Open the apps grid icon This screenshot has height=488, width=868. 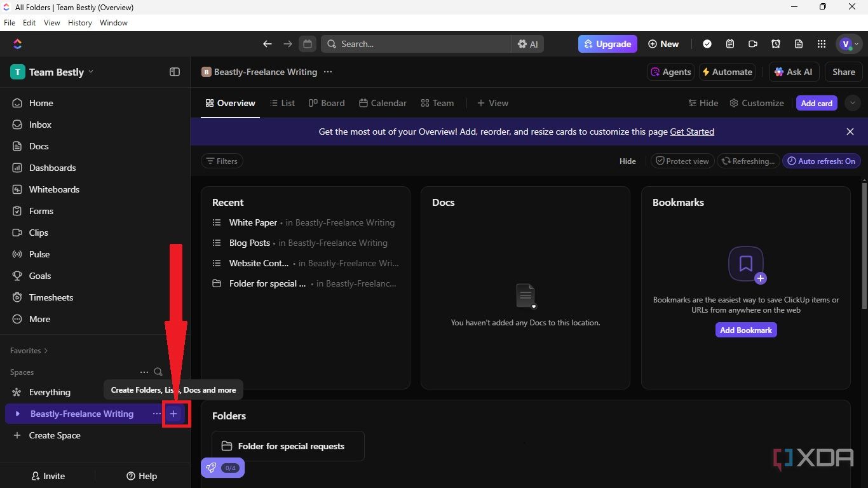coord(822,44)
